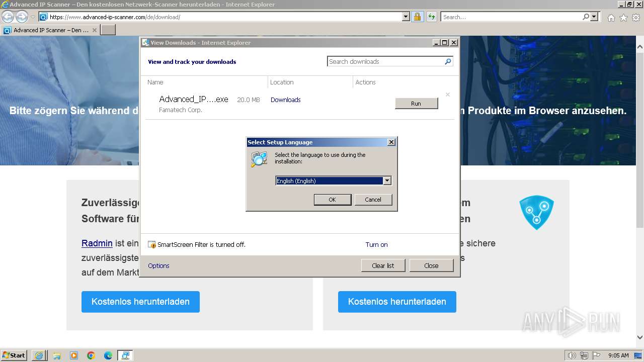Viewport: 644px width, 362px height.
Task: Click the magnifier icon in IE search box
Action: (x=586, y=17)
